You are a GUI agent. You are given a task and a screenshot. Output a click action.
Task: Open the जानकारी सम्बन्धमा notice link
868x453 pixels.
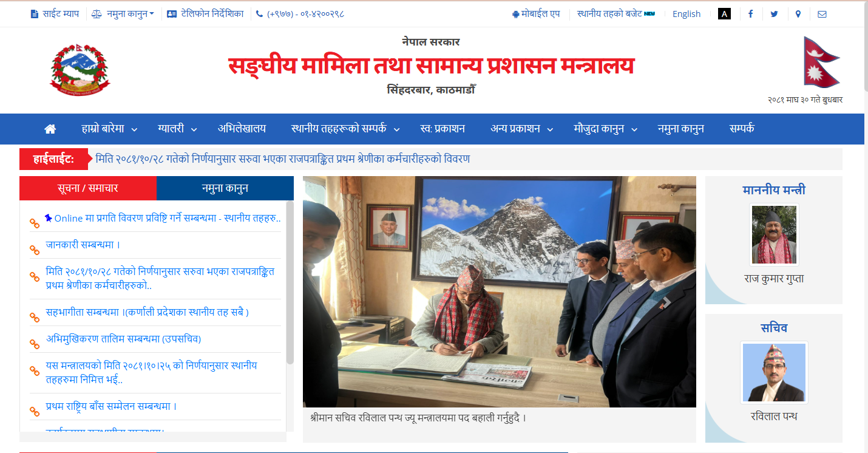[x=83, y=245]
